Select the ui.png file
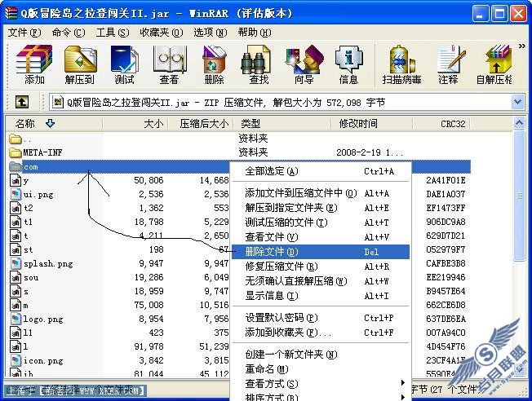The height and width of the screenshot is (401, 532). click(x=31, y=195)
